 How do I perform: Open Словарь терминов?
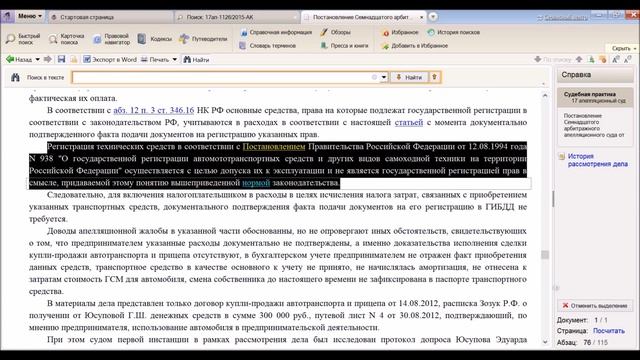coord(268,46)
